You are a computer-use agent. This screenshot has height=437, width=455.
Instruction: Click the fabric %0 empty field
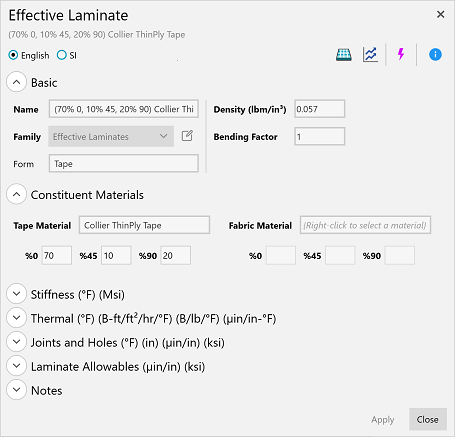[281, 255]
